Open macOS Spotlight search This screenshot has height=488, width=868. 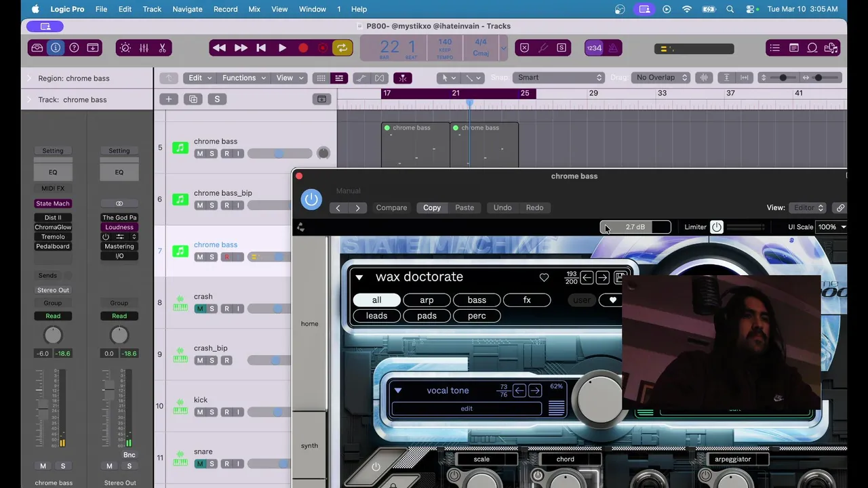730,9
